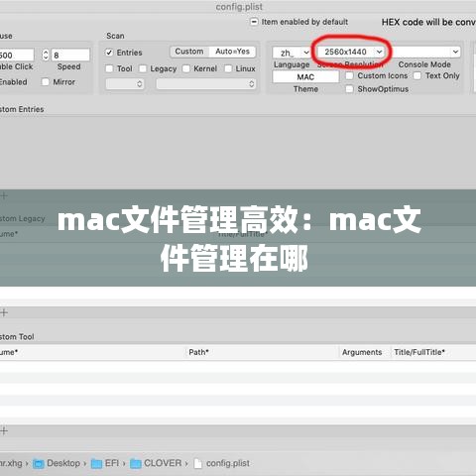476x476 pixels.
Task: Toggle the Entries scan checkbox
Action: click(x=109, y=53)
